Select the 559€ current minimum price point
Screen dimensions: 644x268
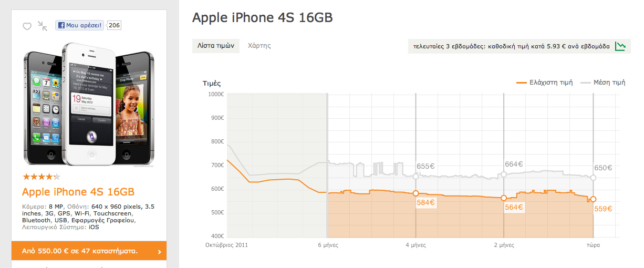(x=593, y=199)
